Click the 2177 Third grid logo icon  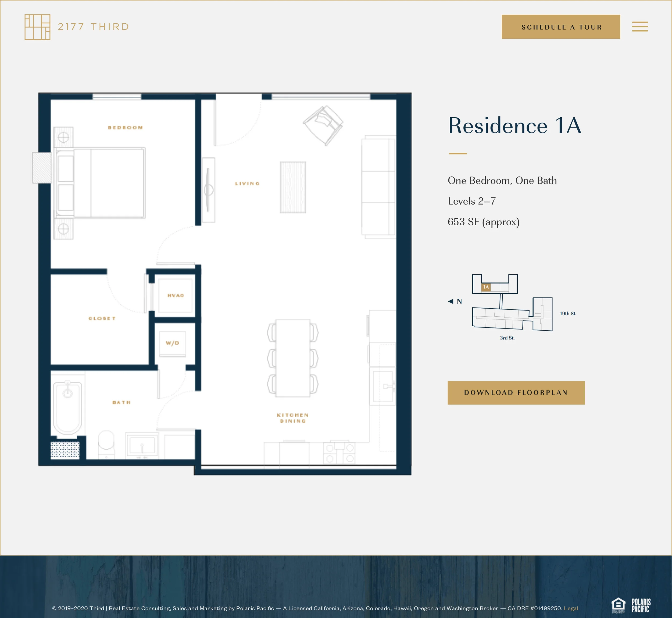pyautogui.click(x=37, y=27)
